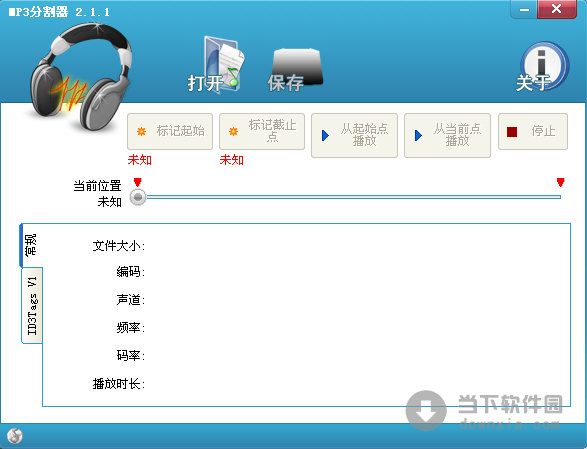Switch to the 常规 tab
Image resolution: width=587 pixels, height=449 pixels.
(31, 245)
